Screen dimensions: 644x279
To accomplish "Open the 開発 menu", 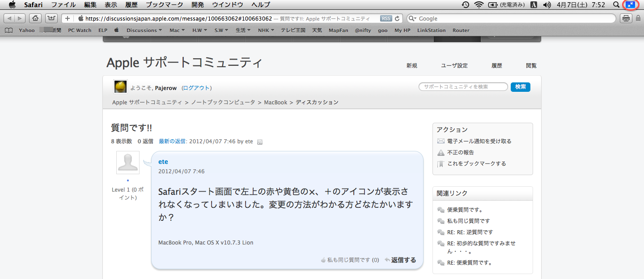I will pyautogui.click(x=198, y=5).
